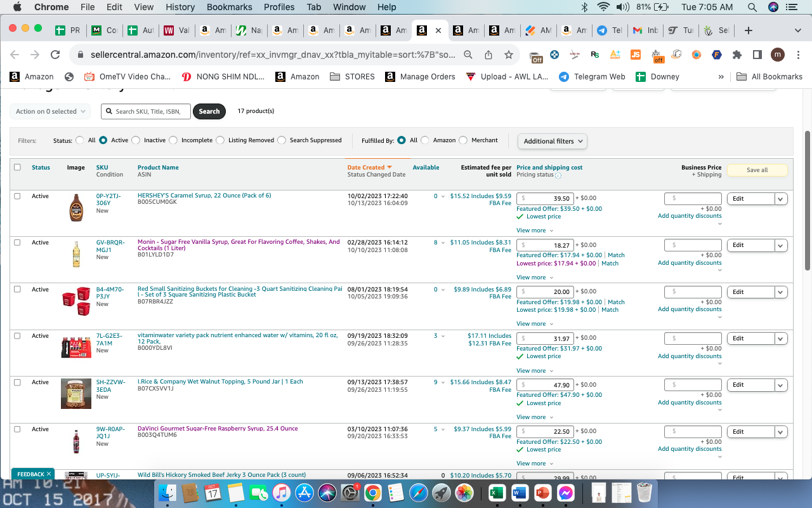Open the Manage Orders bookmark
The width and height of the screenshot is (812, 508).
point(419,77)
